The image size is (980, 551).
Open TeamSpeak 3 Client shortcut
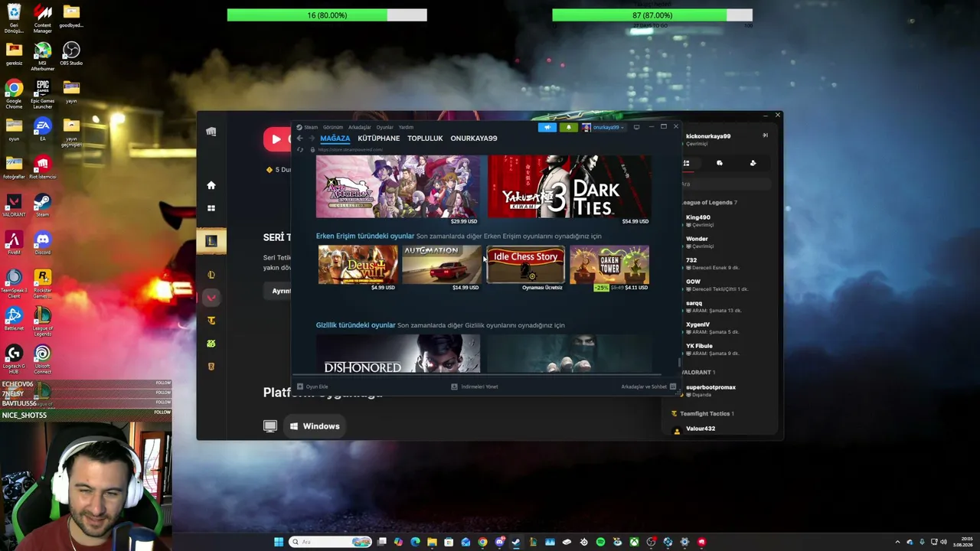click(x=14, y=282)
